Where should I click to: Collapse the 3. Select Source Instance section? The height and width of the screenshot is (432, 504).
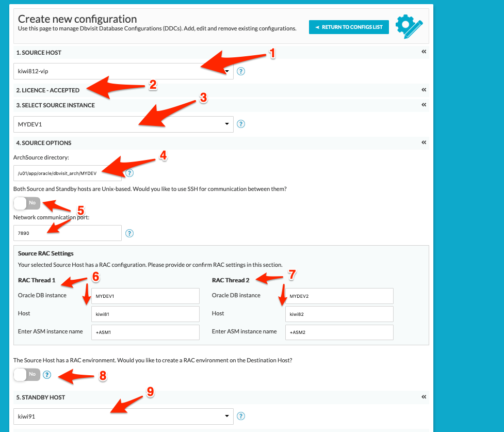pyautogui.click(x=424, y=105)
